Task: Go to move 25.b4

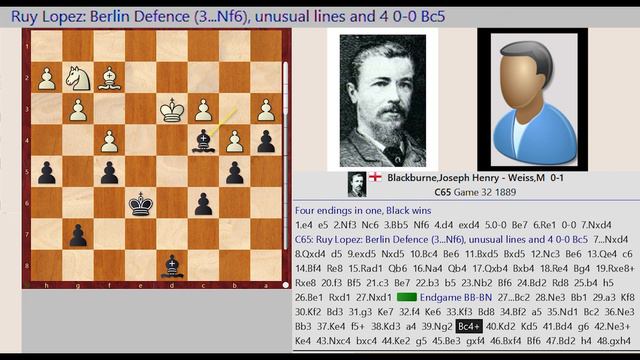Action: [x=585, y=283]
